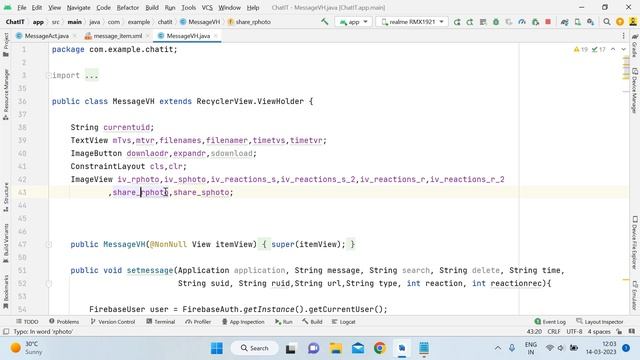Toggle the read-only lock icon in status bar
The height and width of the screenshot is (360, 640).
pos(620,331)
